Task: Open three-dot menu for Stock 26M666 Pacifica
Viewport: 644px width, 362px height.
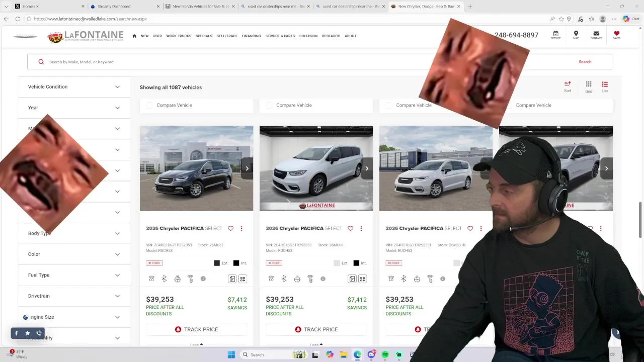Action: click(361, 228)
